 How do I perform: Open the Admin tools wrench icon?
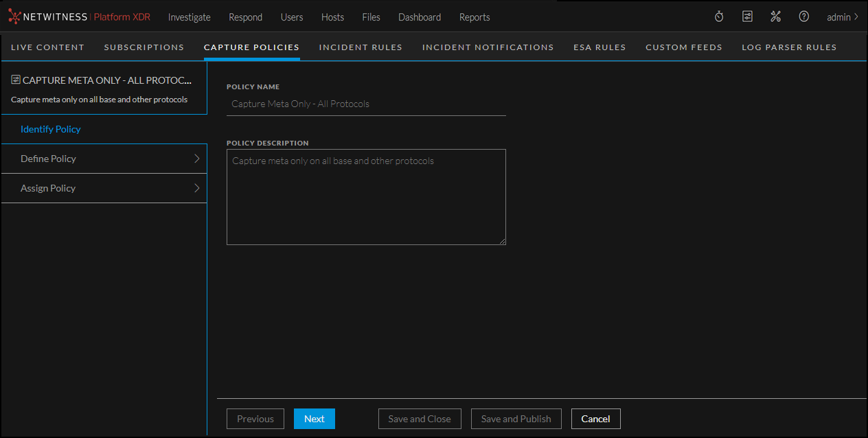pyautogui.click(x=775, y=16)
